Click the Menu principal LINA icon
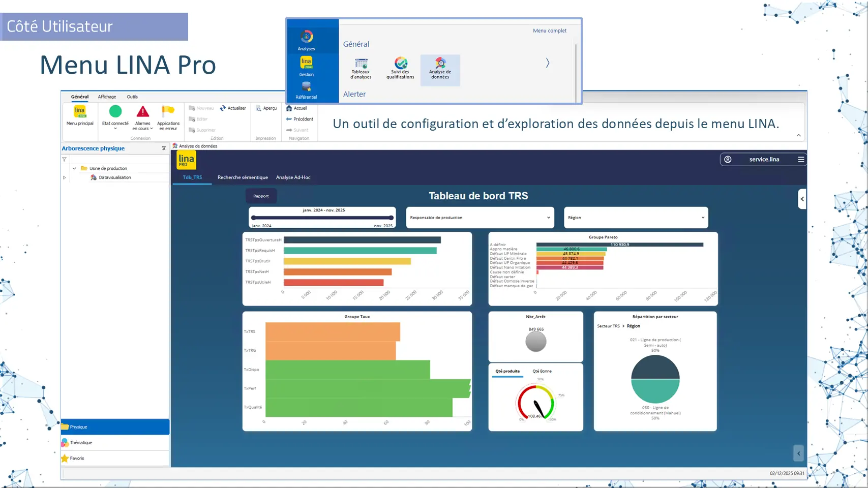Viewport: 868px width, 488px height. (x=80, y=112)
